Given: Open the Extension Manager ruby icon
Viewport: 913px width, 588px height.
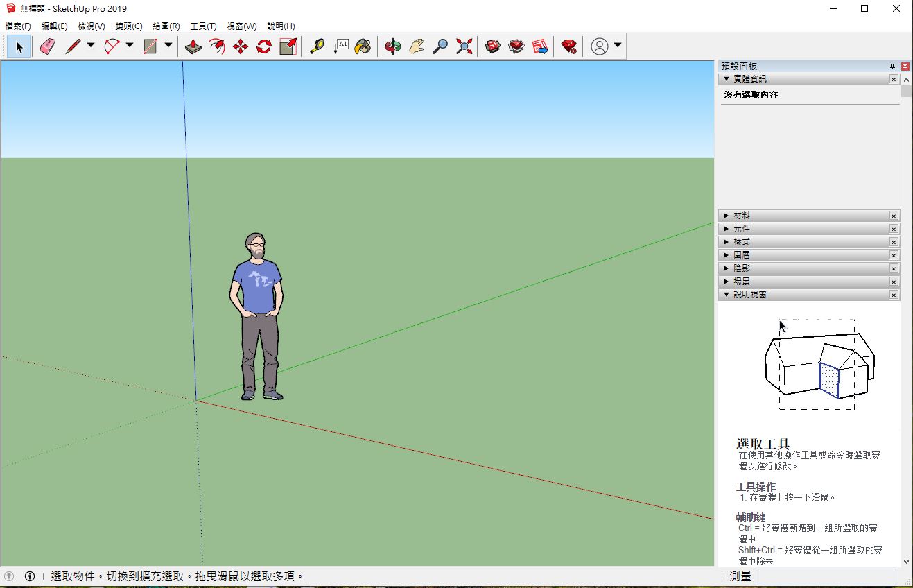Looking at the screenshot, I should point(569,46).
